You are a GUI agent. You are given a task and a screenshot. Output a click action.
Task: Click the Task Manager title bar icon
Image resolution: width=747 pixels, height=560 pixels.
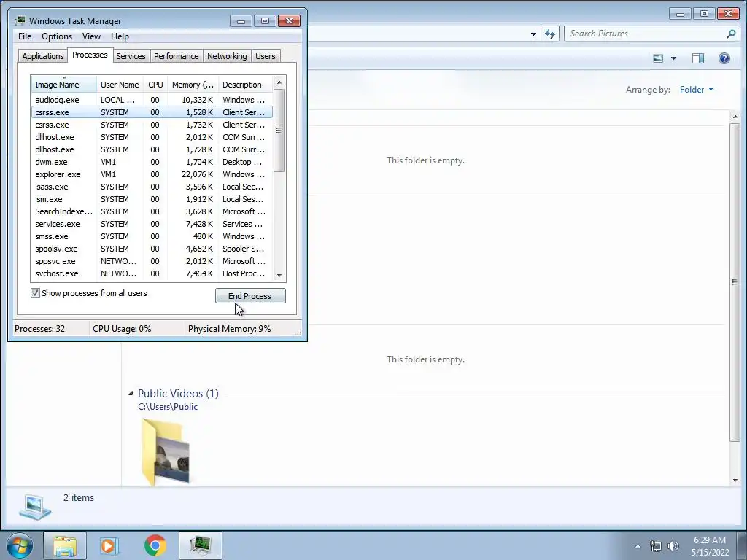coord(20,20)
